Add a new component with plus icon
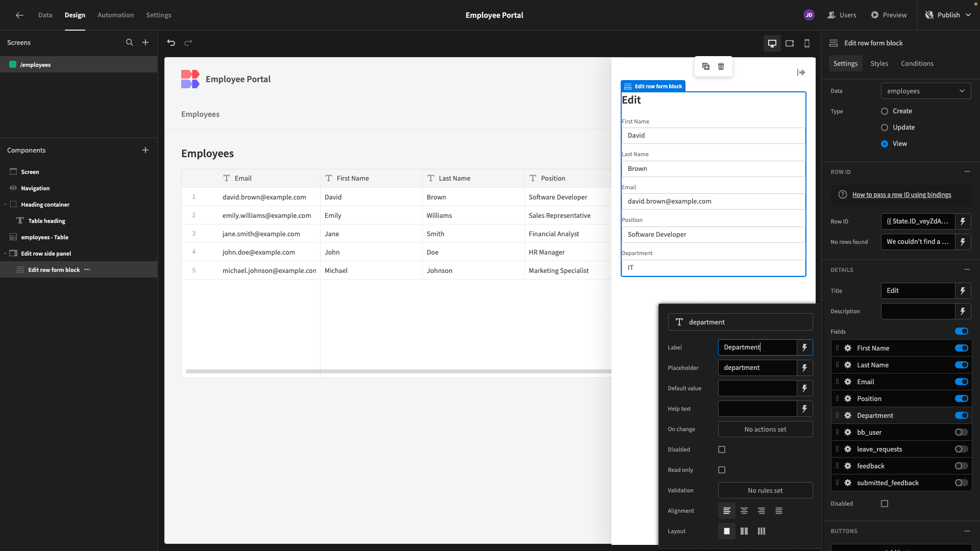This screenshot has height=551, width=980. click(x=145, y=150)
